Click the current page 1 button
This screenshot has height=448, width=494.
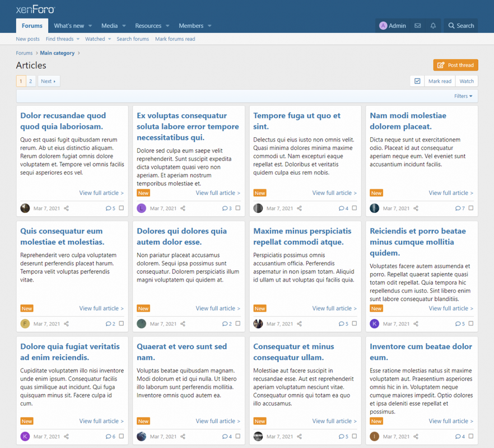pyautogui.click(x=21, y=81)
